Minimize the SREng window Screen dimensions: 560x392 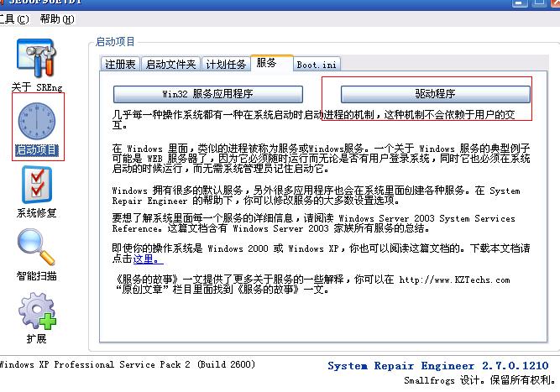pyautogui.click(x=520, y=3)
